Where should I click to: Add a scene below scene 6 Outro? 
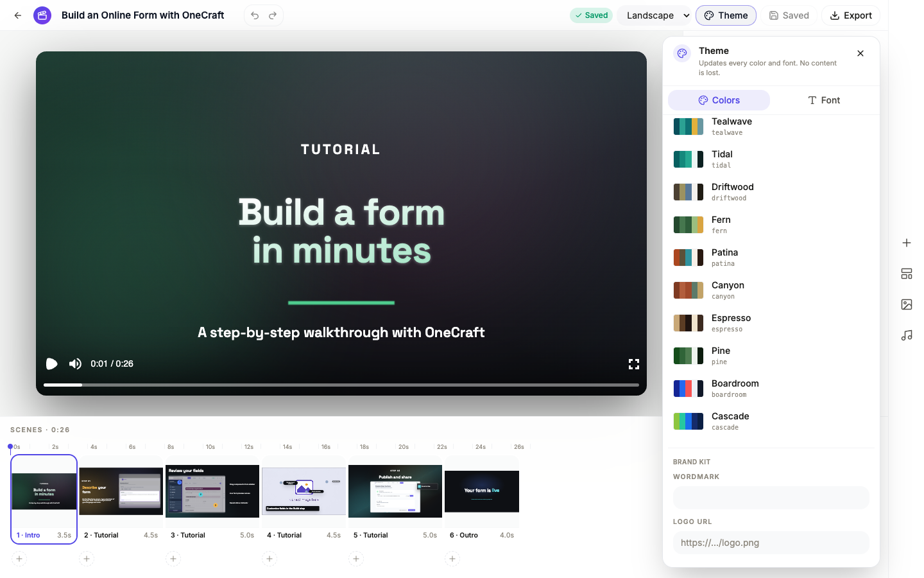pos(452,559)
